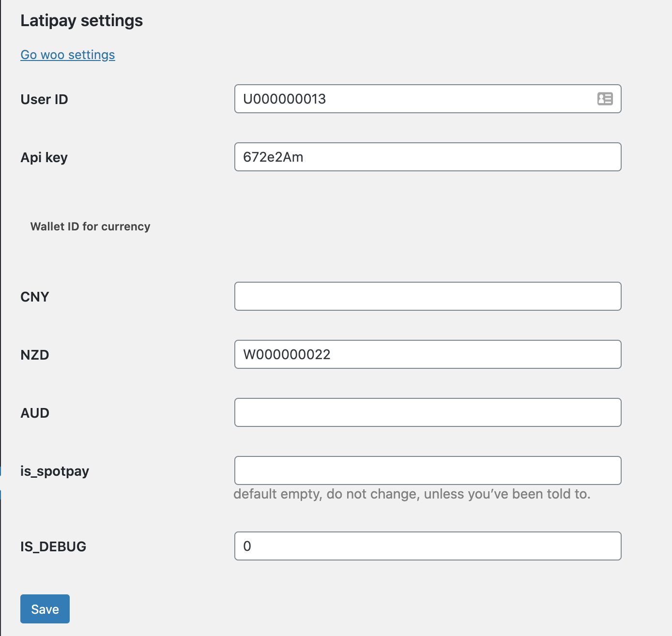
Task: Click the AUD label
Action: tap(35, 413)
